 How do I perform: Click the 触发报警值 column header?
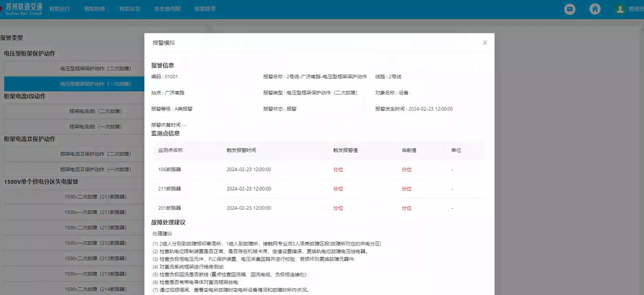[345, 150]
